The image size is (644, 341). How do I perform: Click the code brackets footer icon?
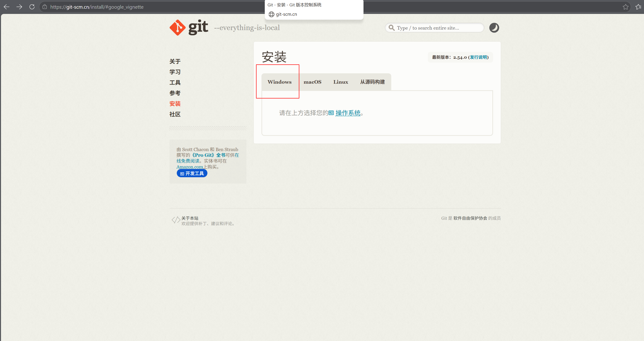[176, 220]
